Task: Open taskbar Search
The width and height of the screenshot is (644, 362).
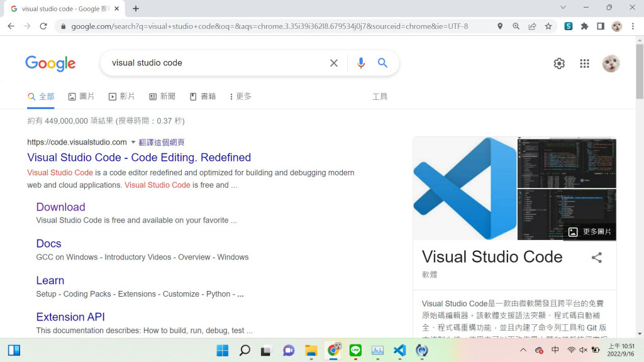Action: (245, 351)
